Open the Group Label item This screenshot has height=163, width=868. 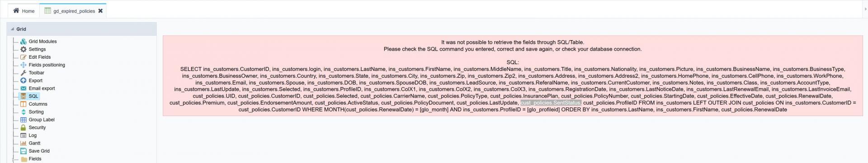point(42,120)
